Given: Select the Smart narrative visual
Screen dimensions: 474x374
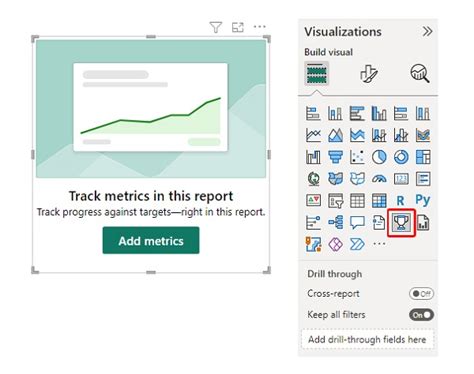Looking at the screenshot, I should (x=379, y=223).
